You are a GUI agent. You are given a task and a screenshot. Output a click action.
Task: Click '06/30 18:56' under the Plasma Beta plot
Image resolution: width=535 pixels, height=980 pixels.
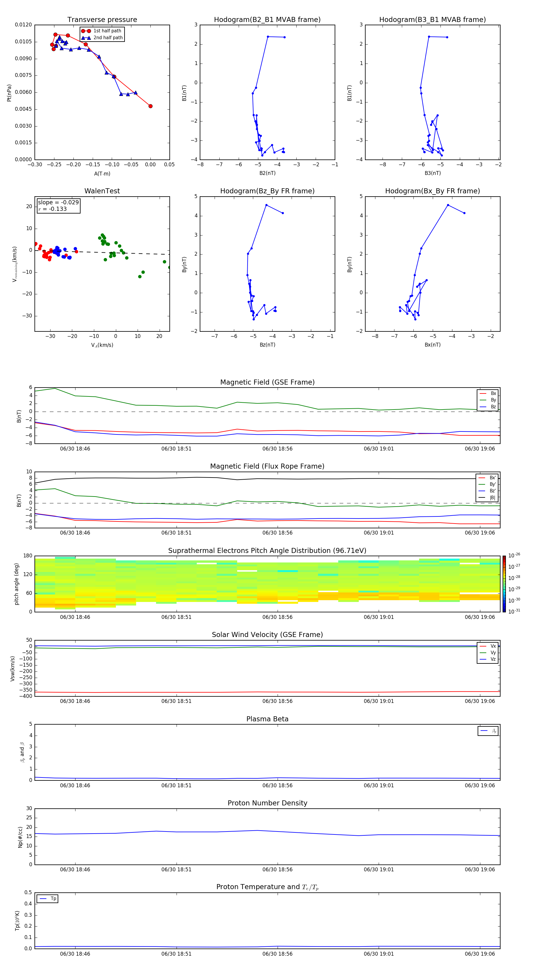click(277, 785)
